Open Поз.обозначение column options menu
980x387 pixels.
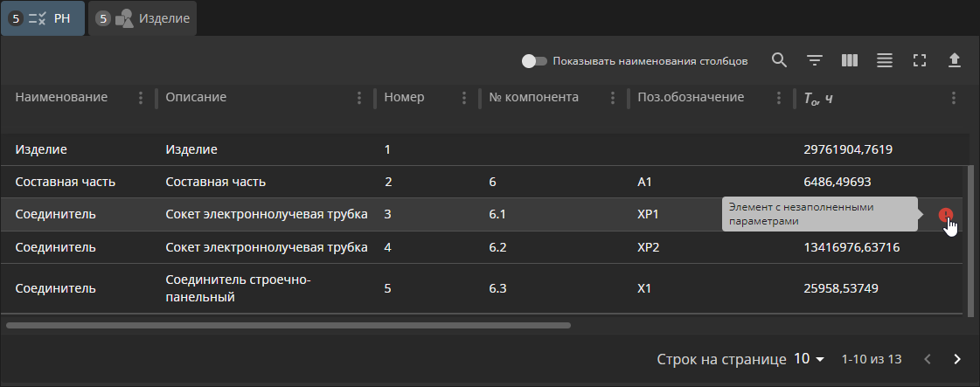pyautogui.click(x=779, y=97)
